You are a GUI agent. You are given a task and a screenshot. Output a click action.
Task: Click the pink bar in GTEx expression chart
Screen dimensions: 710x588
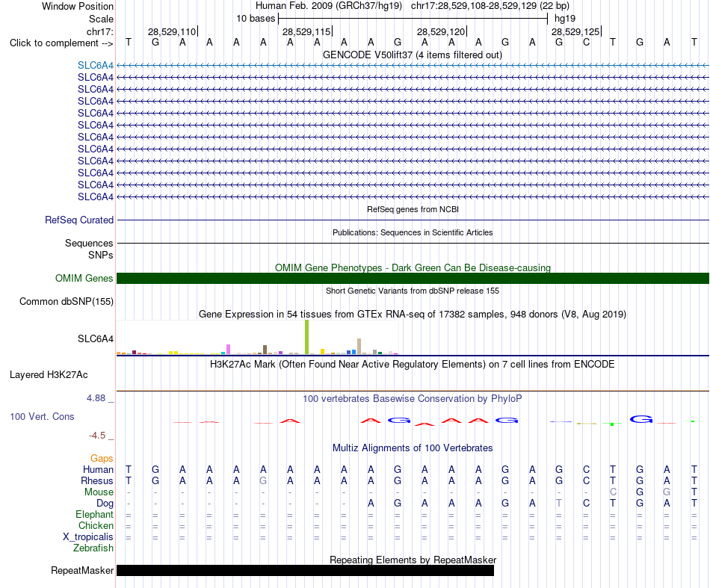(x=228, y=350)
